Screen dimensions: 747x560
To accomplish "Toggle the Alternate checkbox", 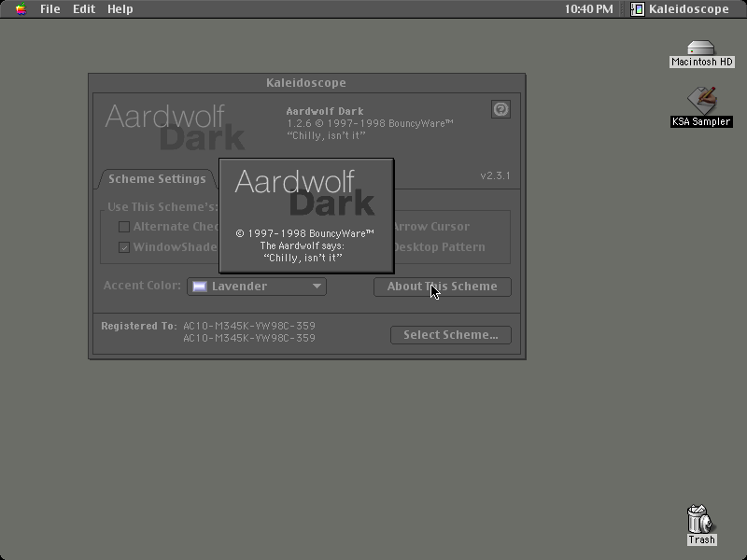I will 124,227.
